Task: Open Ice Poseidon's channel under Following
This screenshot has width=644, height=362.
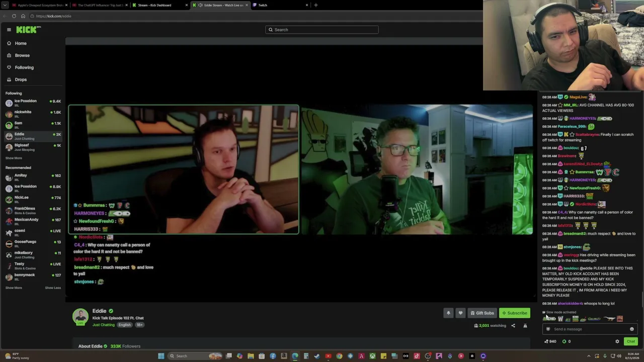Action: (x=33, y=103)
